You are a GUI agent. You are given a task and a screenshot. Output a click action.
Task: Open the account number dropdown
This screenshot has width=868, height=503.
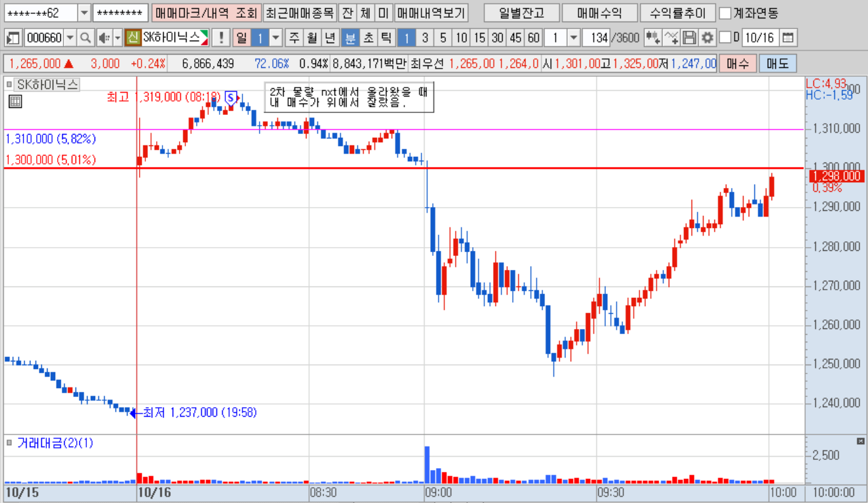click(84, 13)
